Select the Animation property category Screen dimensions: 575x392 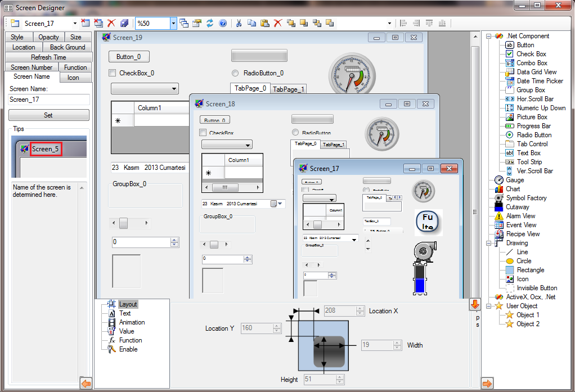pyautogui.click(x=132, y=322)
